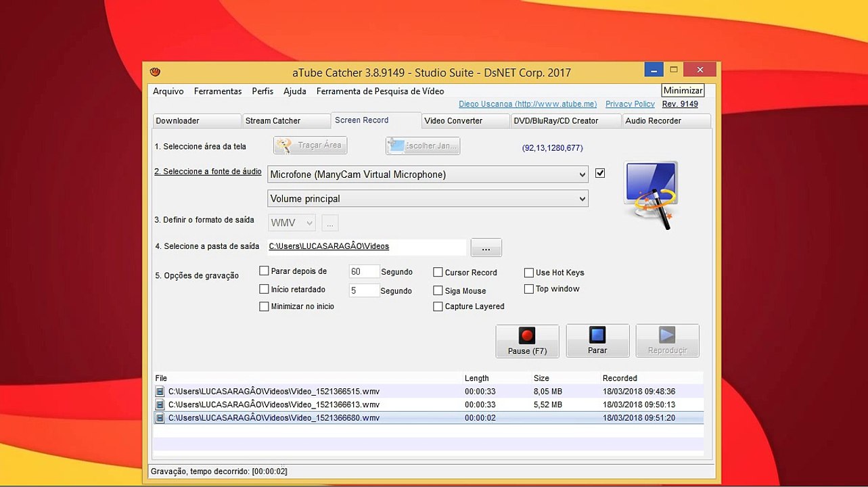The height and width of the screenshot is (487, 868).
Task: Sort list by the File column header
Action: pyautogui.click(x=307, y=378)
